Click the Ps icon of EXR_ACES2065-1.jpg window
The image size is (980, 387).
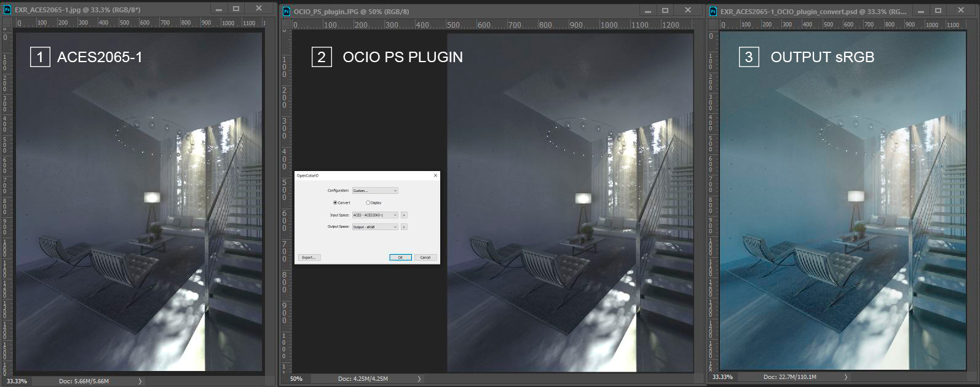[x=9, y=10]
